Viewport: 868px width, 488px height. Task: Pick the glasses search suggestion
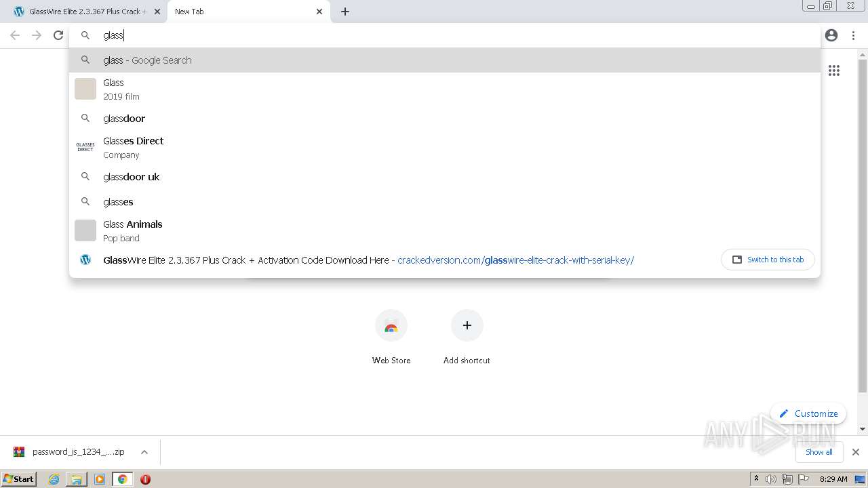click(444, 201)
